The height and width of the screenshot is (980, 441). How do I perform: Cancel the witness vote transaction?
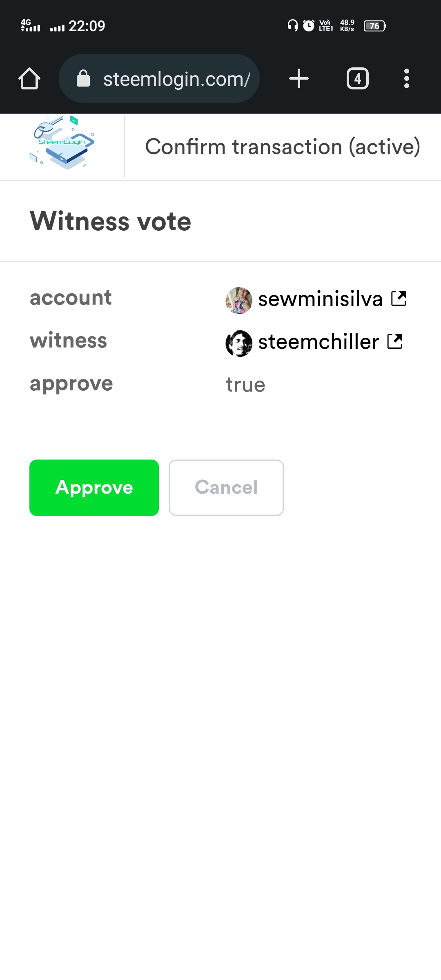coord(226,488)
